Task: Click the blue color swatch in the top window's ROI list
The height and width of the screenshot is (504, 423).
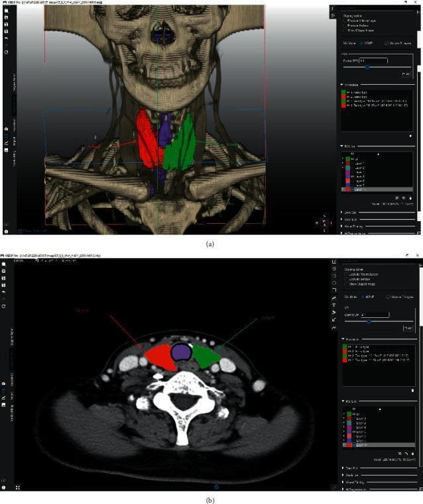Action: 347,185
